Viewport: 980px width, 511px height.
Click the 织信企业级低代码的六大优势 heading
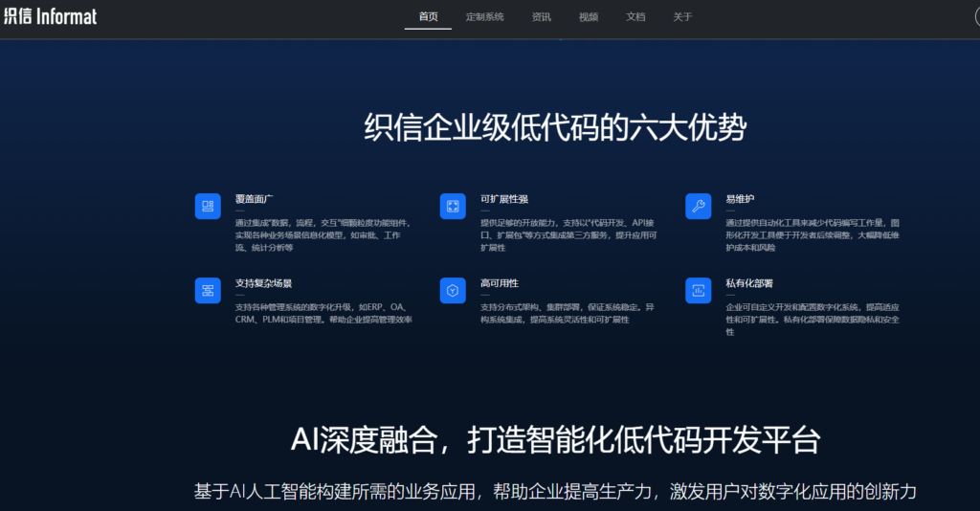[555, 128]
